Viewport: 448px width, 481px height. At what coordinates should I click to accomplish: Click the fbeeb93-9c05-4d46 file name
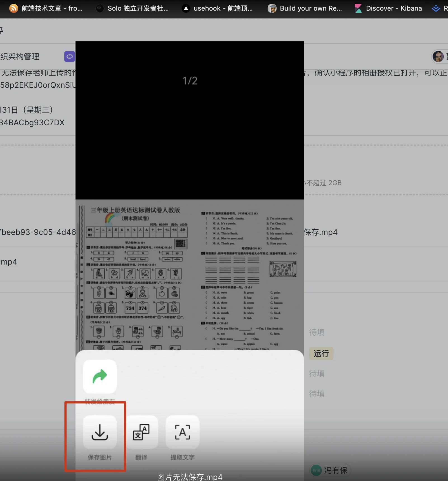[x=38, y=232]
